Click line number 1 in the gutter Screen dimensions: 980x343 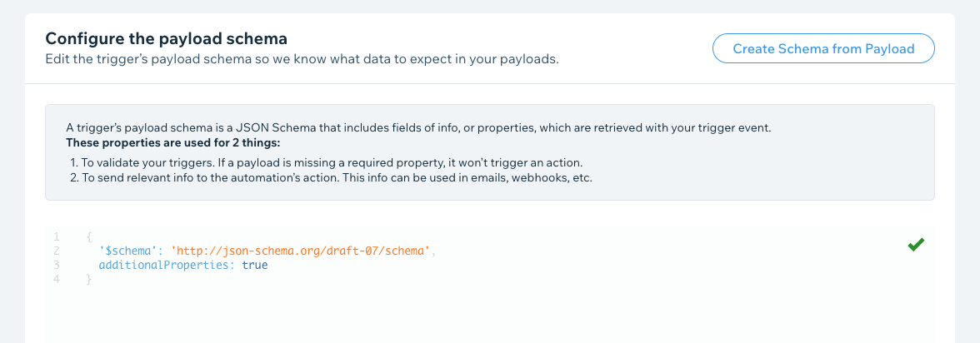(x=57, y=236)
